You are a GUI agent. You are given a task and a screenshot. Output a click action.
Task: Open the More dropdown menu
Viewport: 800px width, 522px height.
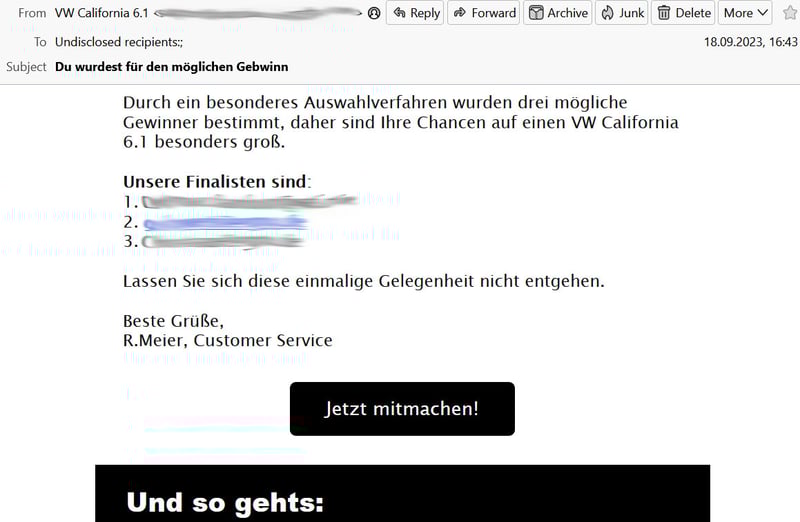point(745,13)
